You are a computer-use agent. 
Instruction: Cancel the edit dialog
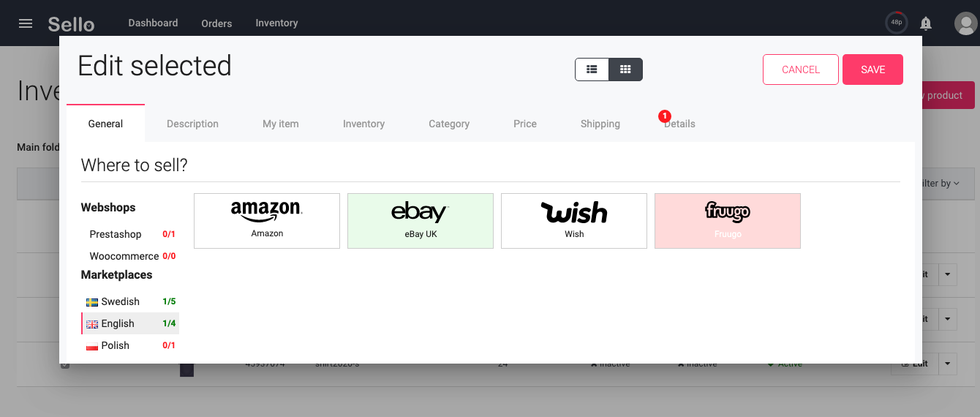pos(801,69)
